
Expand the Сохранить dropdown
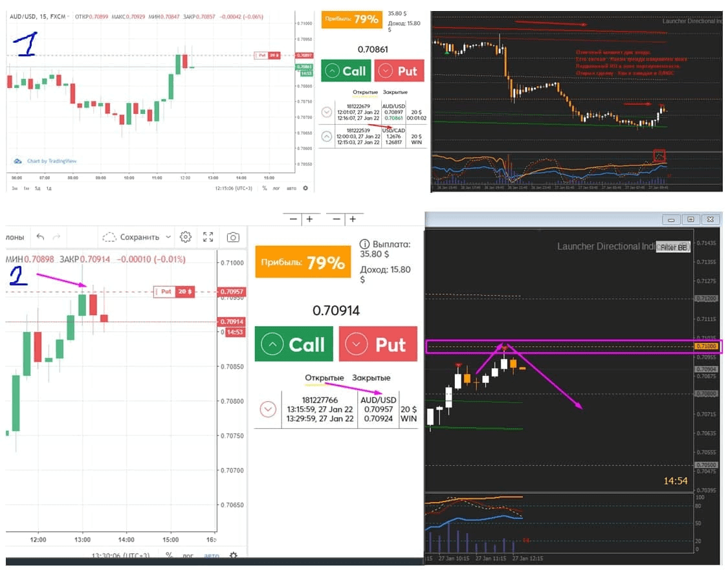(168, 237)
